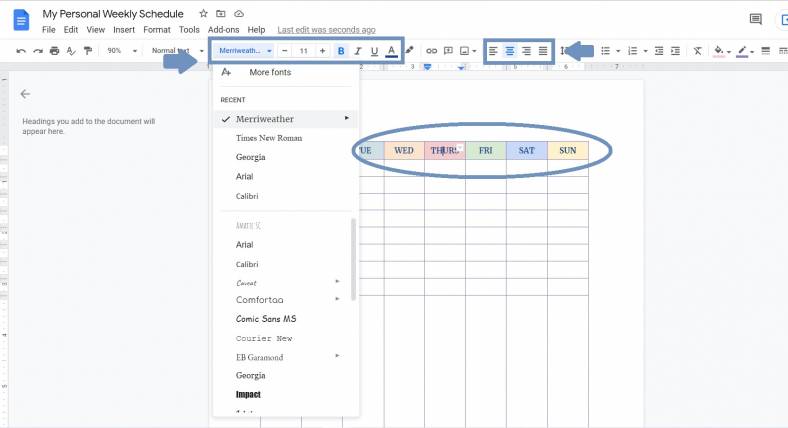Image resolution: width=788 pixels, height=428 pixels.
Task: Edit the font size field showing 11
Action: tap(304, 51)
